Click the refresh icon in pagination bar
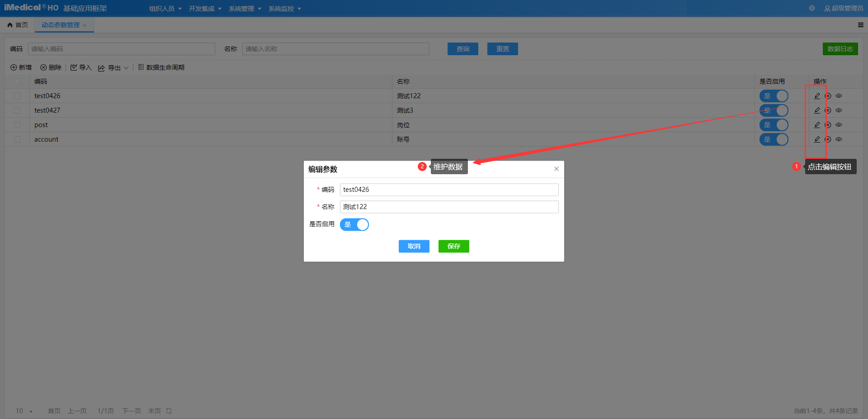 point(169,411)
